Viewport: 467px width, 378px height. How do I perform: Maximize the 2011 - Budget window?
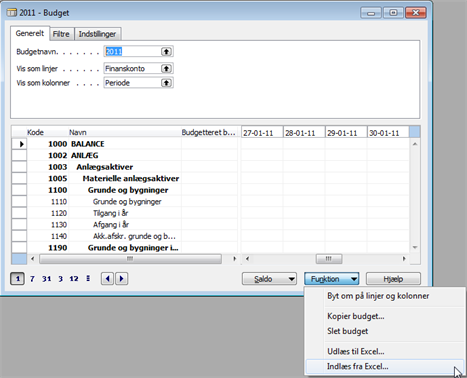coord(393,13)
